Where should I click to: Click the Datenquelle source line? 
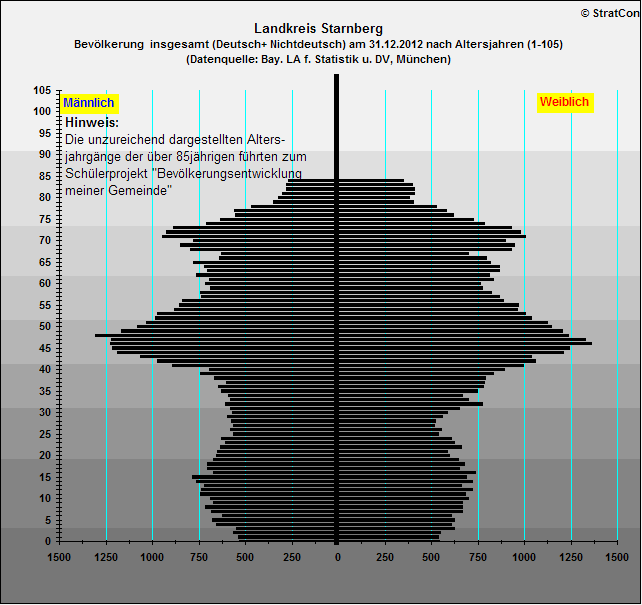(318, 59)
